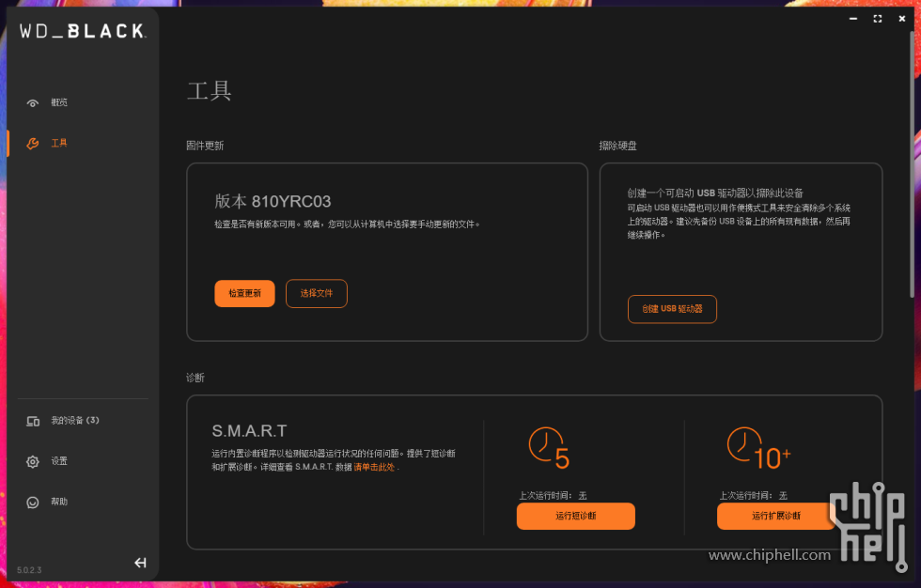
Task: Close the WD_BLACK window
Action: pos(902,19)
